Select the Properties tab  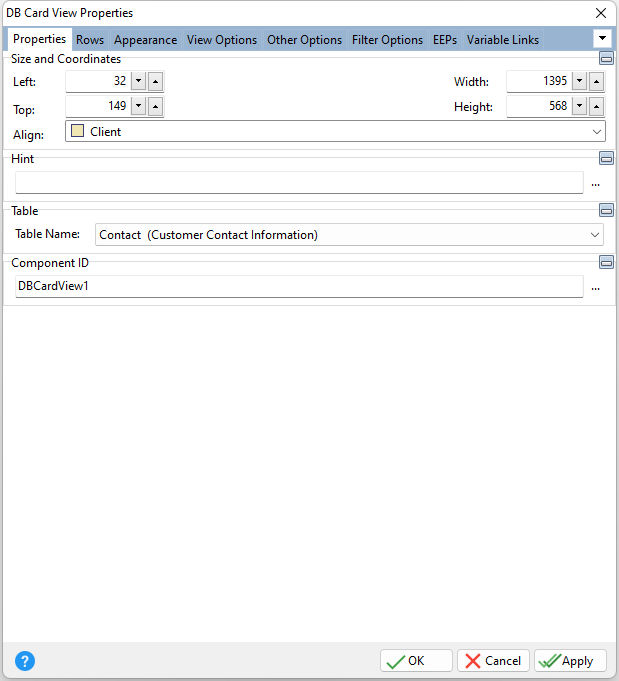click(x=40, y=39)
